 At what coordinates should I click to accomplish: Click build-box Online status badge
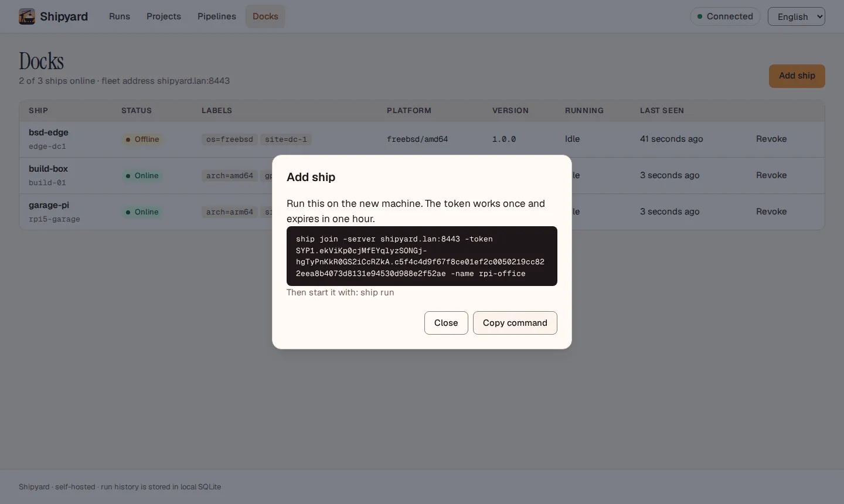coord(142,176)
